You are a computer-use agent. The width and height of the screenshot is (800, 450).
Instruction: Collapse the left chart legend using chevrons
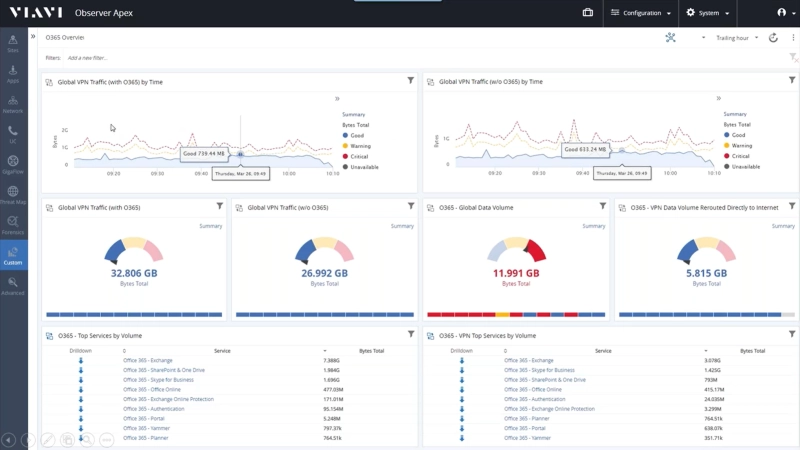[337, 99]
